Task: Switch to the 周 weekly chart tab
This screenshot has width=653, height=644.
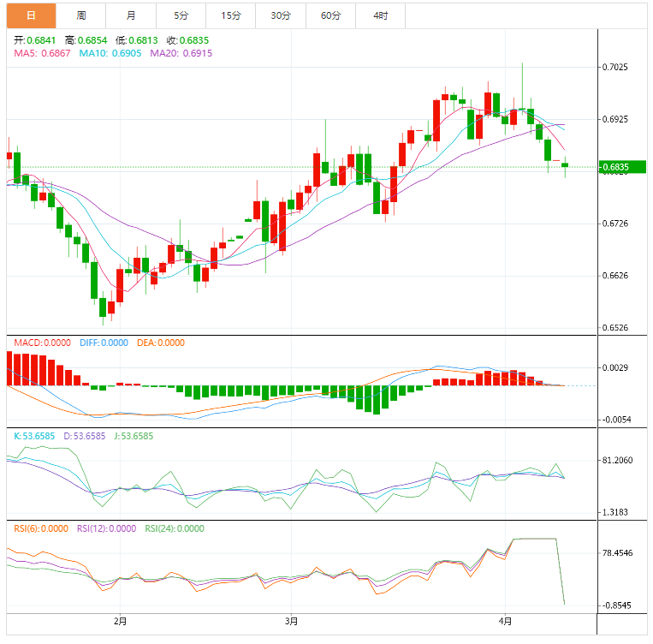Action: 80,15
